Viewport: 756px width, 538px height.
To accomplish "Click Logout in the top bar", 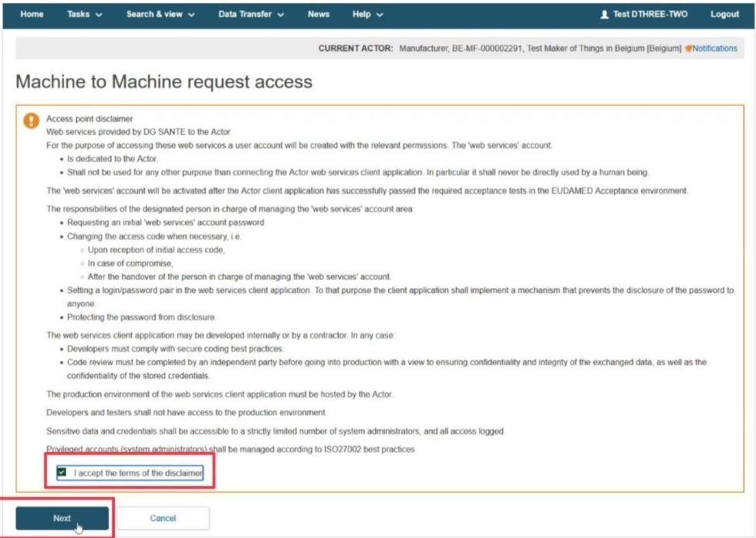I will click(x=724, y=14).
